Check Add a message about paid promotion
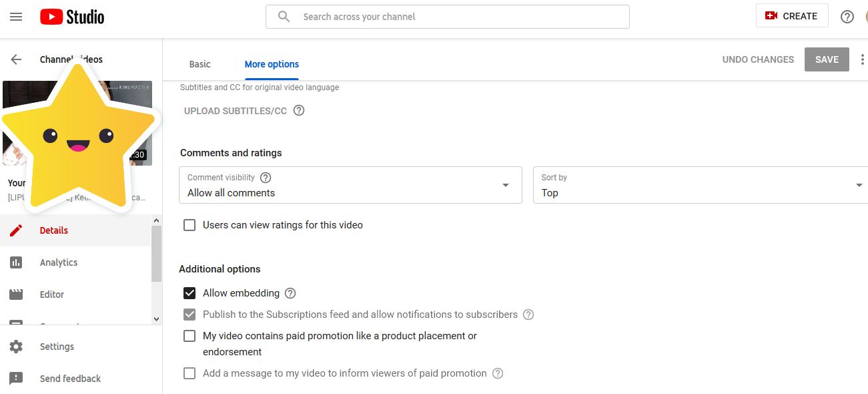The height and width of the screenshot is (394, 868). click(189, 373)
